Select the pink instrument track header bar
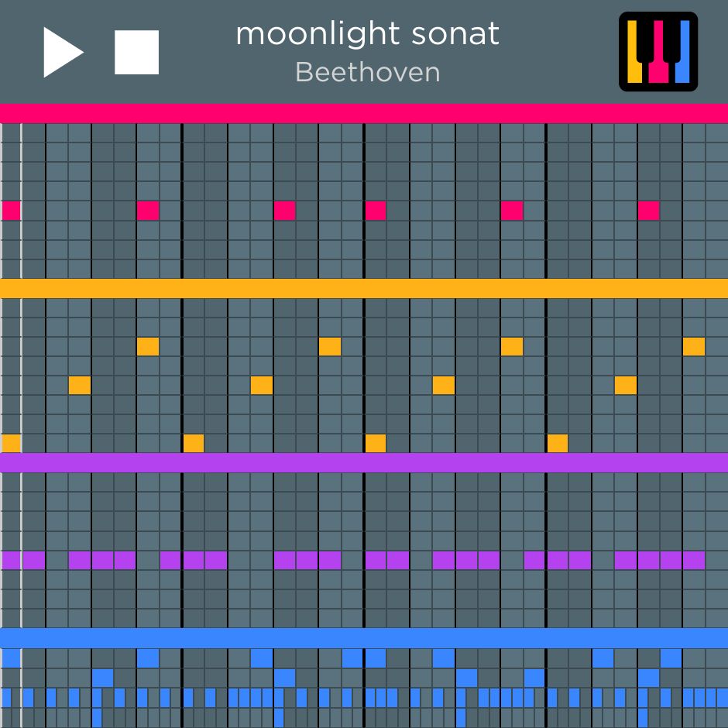Screen dimensions: 728x728 [364, 113]
